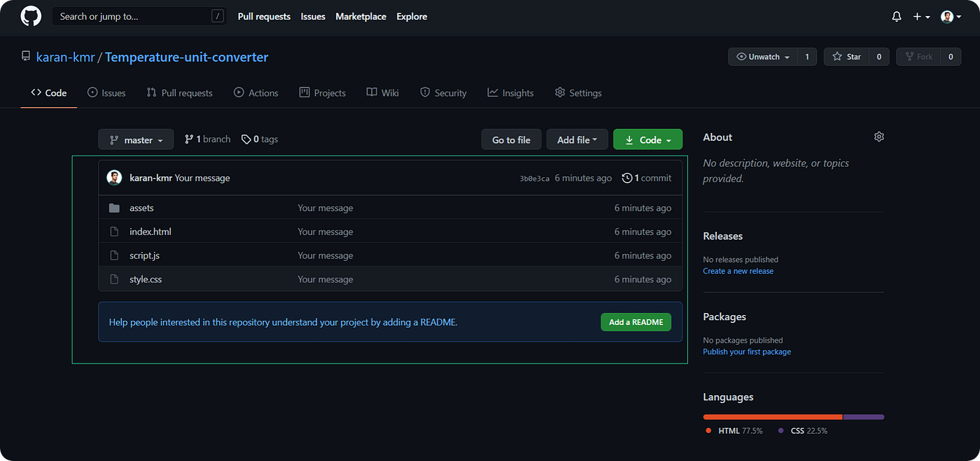
Task: Click the stargazers count 0 beside Star
Action: [x=879, y=57]
